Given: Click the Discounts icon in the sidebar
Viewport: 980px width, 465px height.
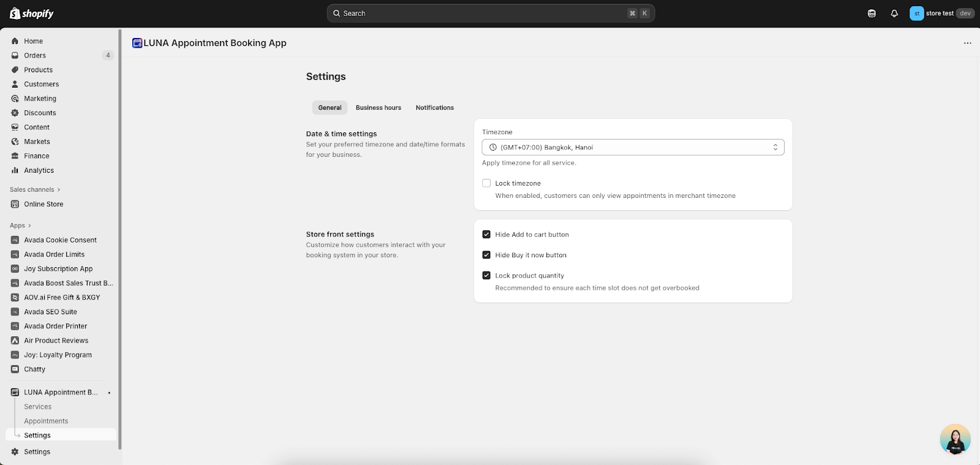Looking at the screenshot, I should click(x=15, y=113).
